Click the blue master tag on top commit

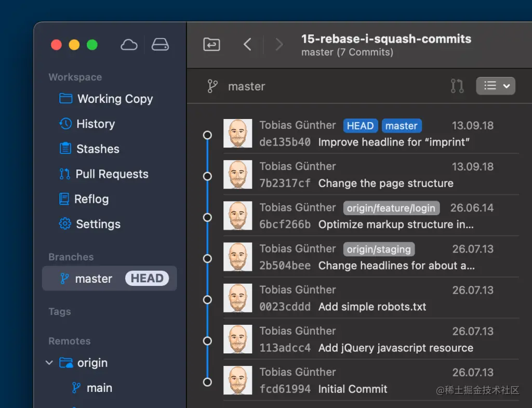point(402,126)
